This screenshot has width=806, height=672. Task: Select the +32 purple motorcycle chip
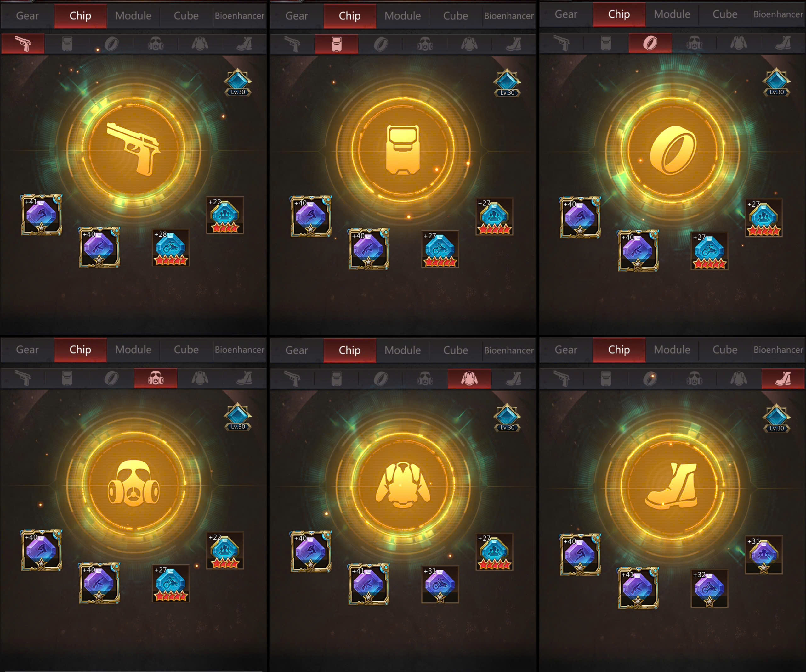(709, 588)
